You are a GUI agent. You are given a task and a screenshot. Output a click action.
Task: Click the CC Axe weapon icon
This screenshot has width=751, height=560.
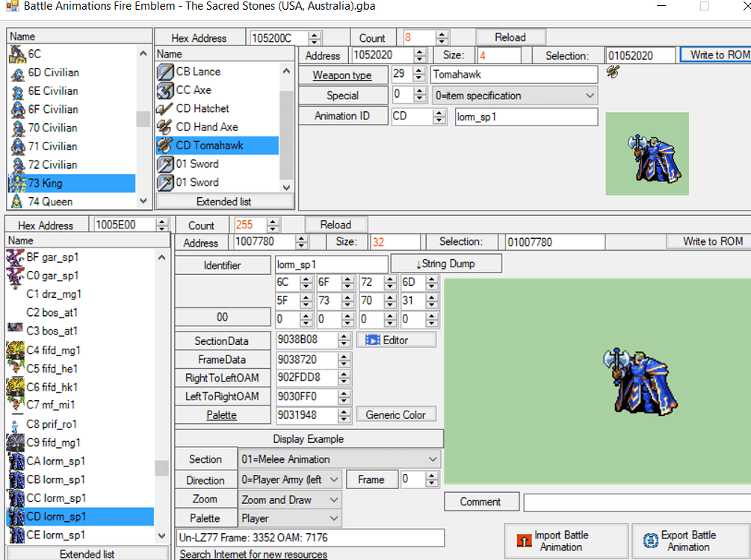click(x=164, y=90)
